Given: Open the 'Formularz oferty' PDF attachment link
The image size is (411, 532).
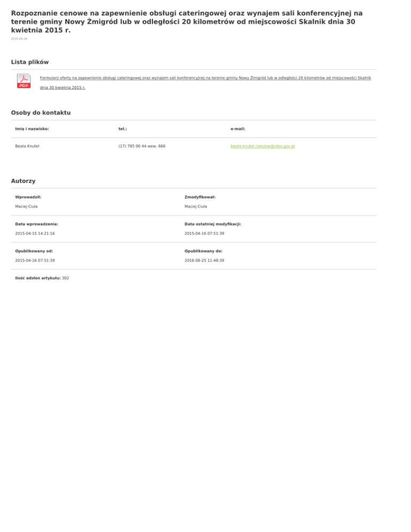Looking at the screenshot, I should (205, 78).
